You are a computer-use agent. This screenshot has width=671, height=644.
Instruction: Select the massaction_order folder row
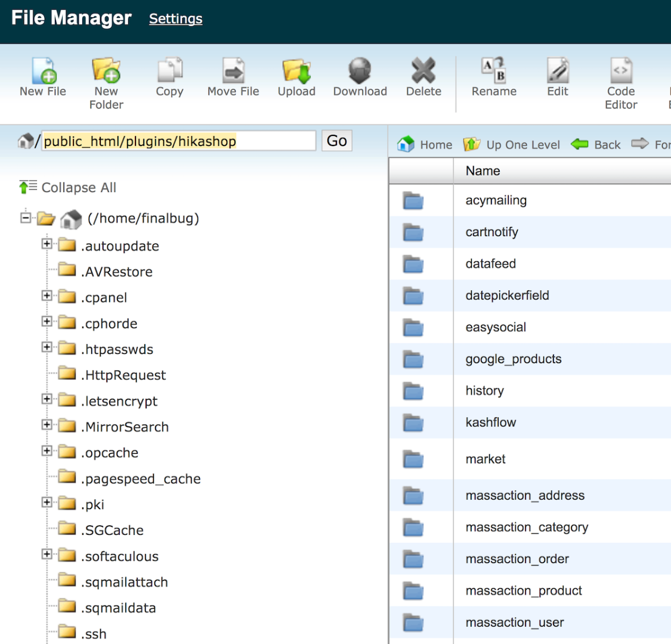(517, 559)
